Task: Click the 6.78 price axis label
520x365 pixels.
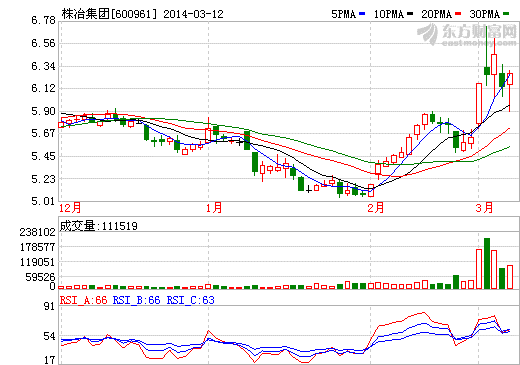Action: coord(43,21)
